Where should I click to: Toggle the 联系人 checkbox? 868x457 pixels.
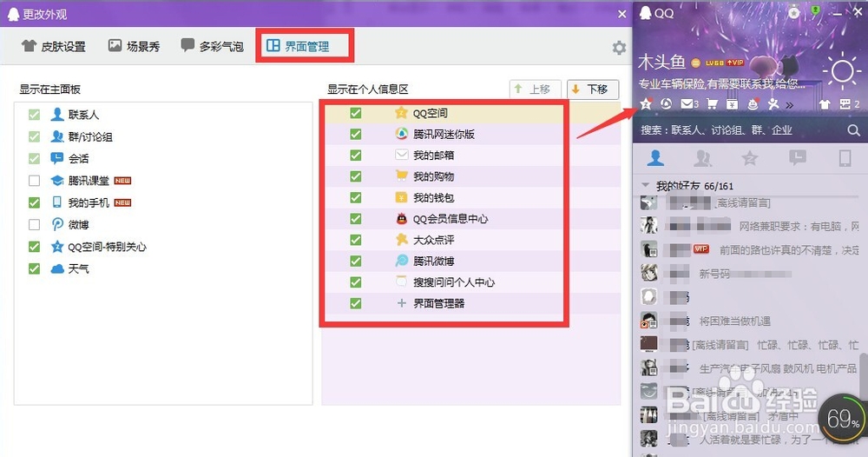pyautogui.click(x=35, y=115)
